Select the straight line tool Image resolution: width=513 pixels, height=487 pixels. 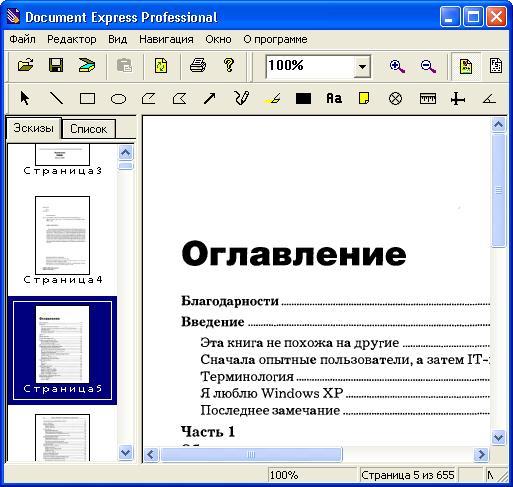[x=56, y=98]
